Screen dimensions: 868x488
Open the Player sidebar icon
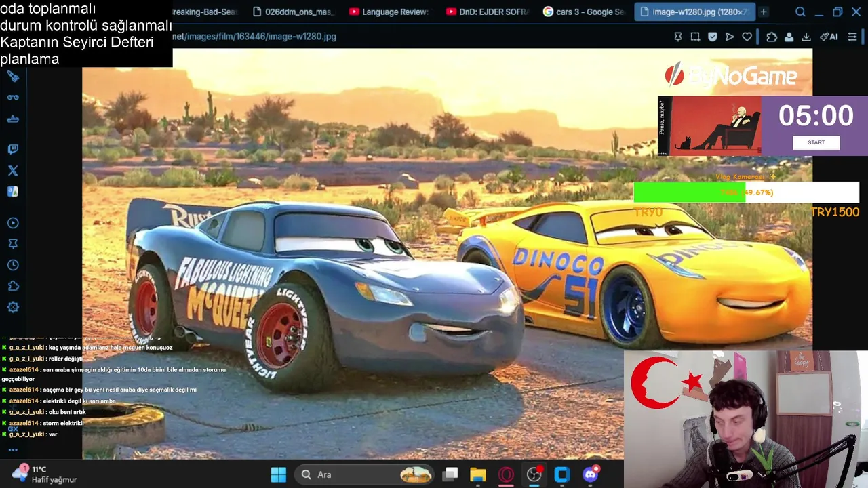[x=13, y=223]
